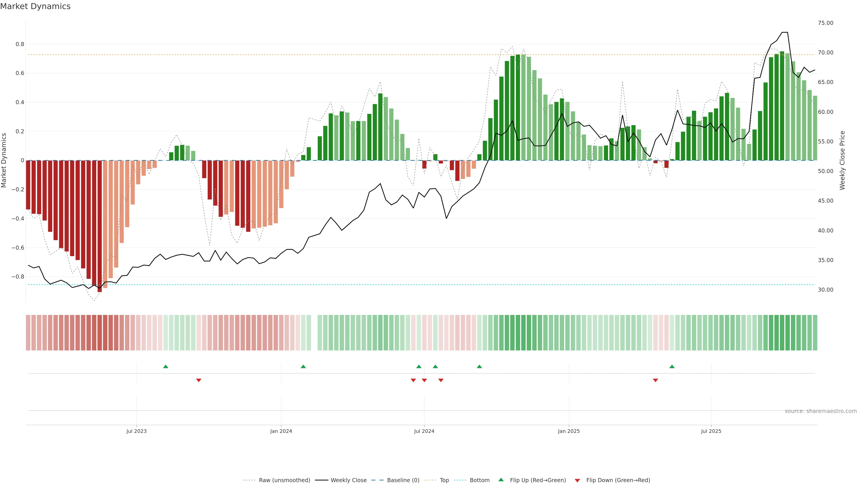Click the Jan 2025 x-axis label
The width and height of the screenshot is (868, 488).
pyautogui.click(x=568, y=431)
